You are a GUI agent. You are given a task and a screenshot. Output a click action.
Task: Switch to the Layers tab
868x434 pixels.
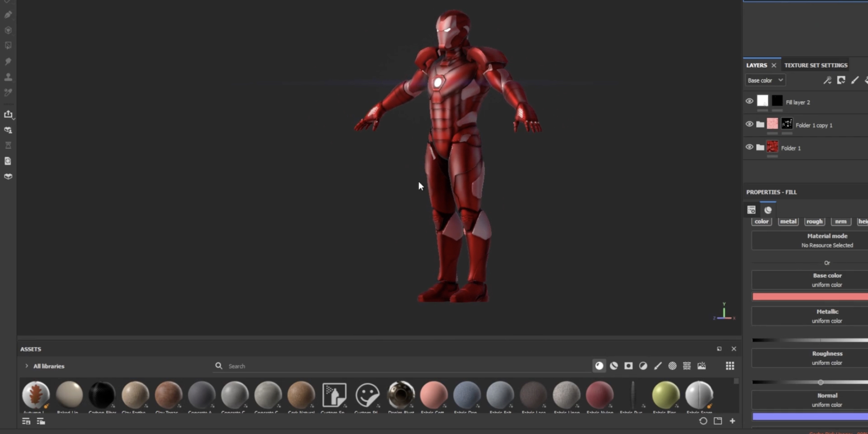[x=757, y=65]
